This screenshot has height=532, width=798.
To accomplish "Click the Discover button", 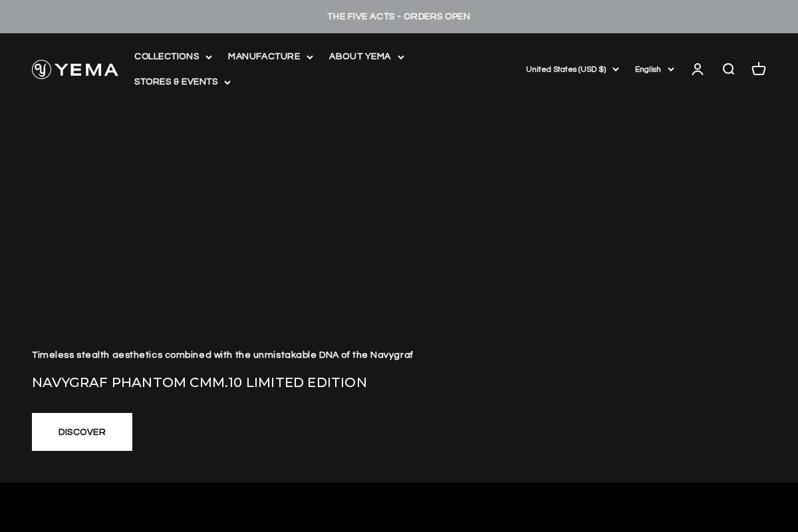I will (x=82, y=432).
